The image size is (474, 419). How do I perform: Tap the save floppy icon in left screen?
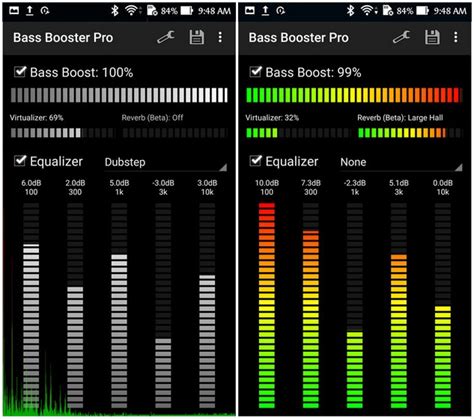[x=197, y=37]
